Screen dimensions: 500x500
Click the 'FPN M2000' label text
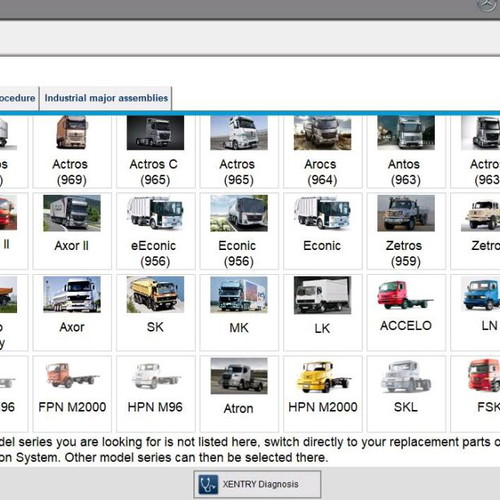[x=72, y=407]
